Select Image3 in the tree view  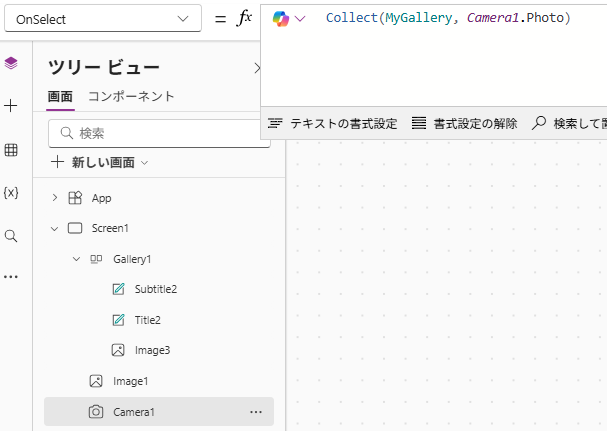(153, 350)
